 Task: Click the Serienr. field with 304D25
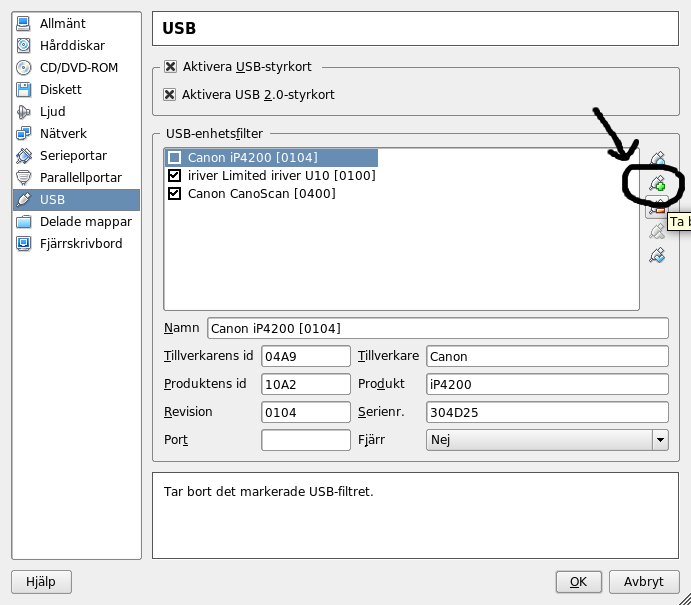(547, 412)
